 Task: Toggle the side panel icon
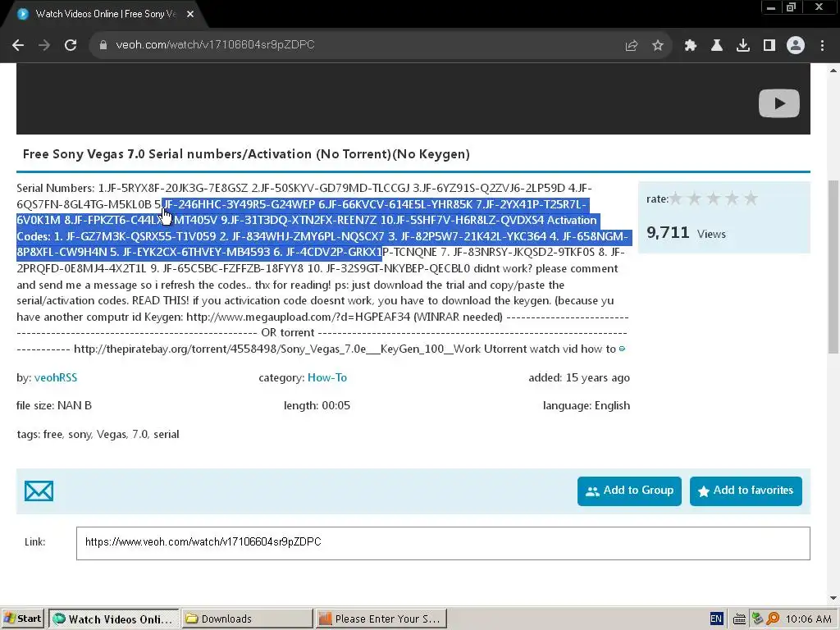(769, 46)
